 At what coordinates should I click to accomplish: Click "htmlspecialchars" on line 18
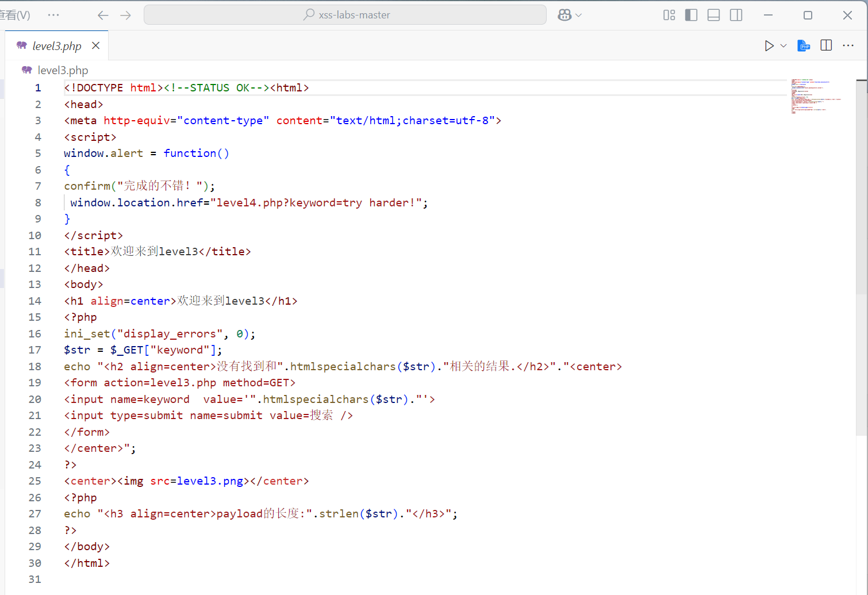[343, 366]
